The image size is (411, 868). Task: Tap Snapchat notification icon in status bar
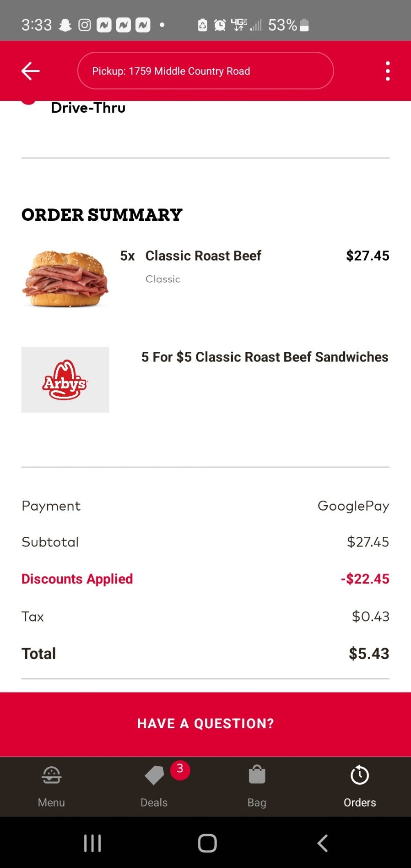(65, 25)
